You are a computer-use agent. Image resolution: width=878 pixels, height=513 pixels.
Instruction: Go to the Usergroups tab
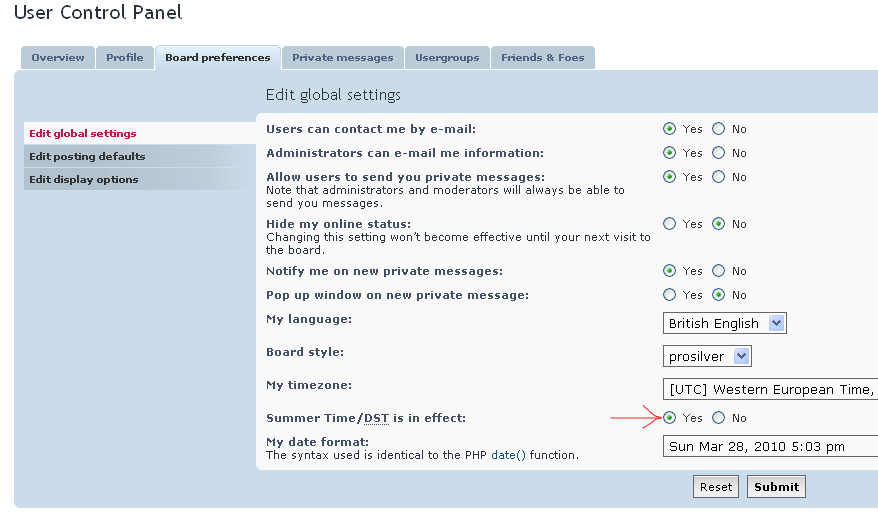(447, 58)
